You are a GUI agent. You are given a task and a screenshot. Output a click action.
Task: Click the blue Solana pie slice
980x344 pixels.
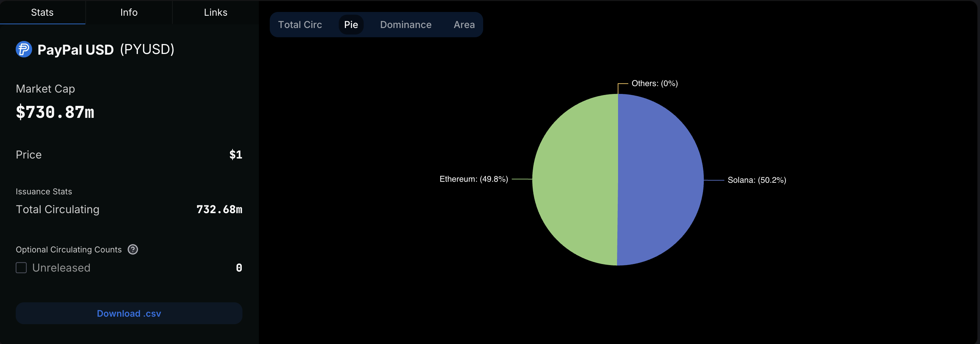click(x=660, y=180)
